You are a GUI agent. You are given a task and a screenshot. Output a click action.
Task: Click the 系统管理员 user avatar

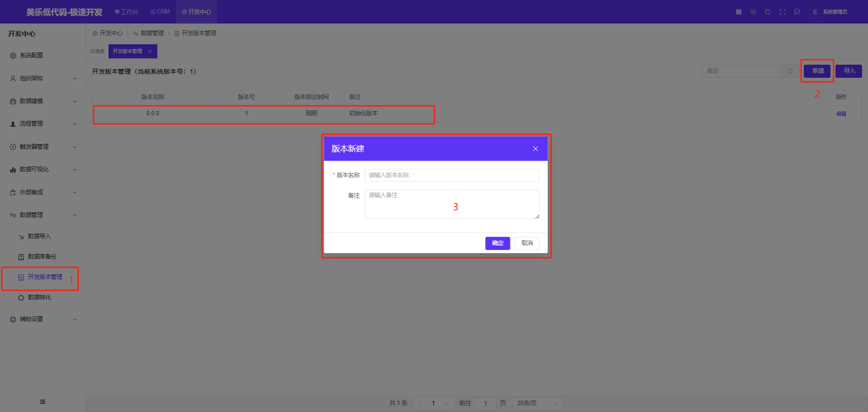tap(815, 12)
